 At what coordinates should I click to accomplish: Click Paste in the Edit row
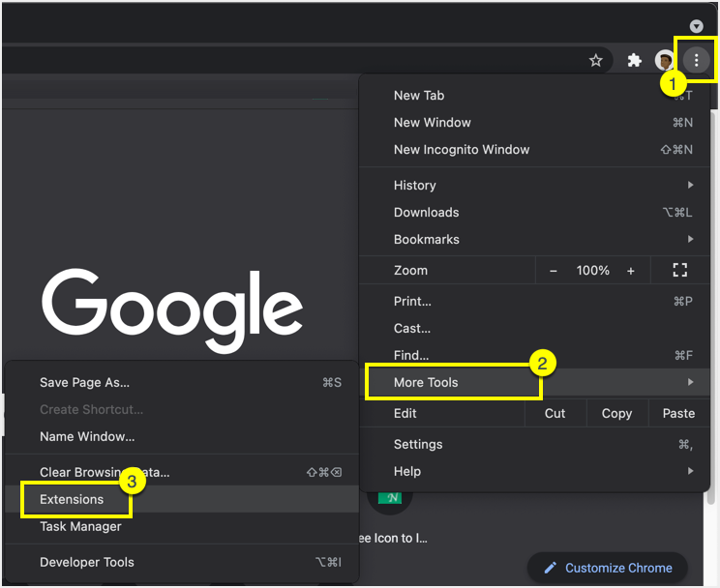click(x=678, y=413)
